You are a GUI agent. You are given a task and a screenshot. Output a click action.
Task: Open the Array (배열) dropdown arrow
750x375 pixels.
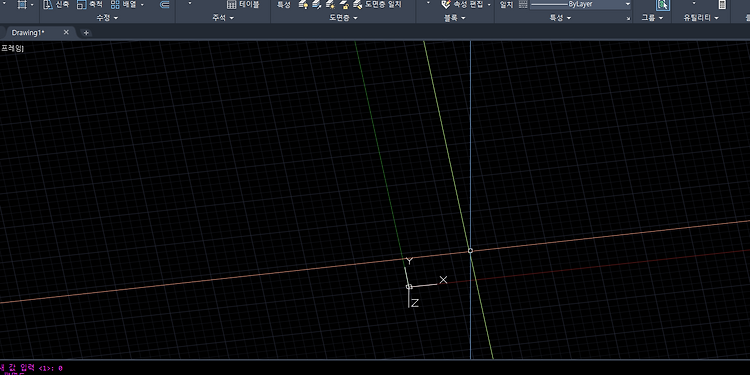tap(142, 5)
